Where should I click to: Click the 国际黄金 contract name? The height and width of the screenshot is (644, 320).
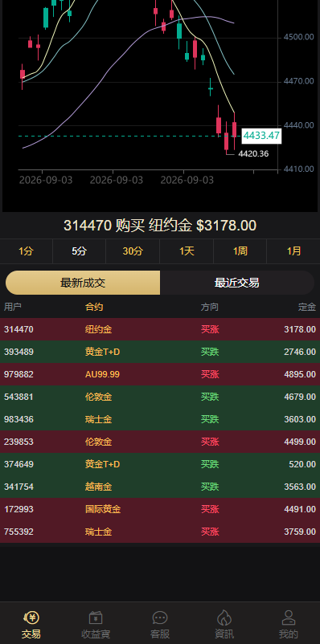pos(103,509)
